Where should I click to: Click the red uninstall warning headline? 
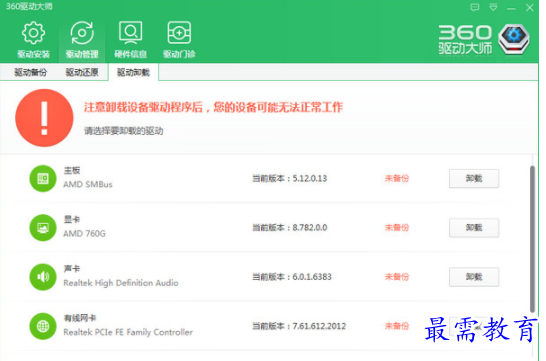pos(213,107)
